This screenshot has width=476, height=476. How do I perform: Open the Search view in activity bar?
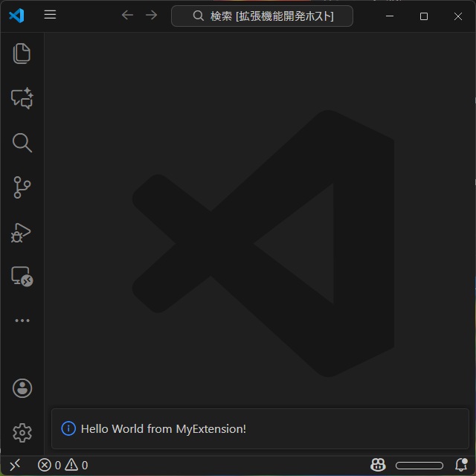pos(22,143)
